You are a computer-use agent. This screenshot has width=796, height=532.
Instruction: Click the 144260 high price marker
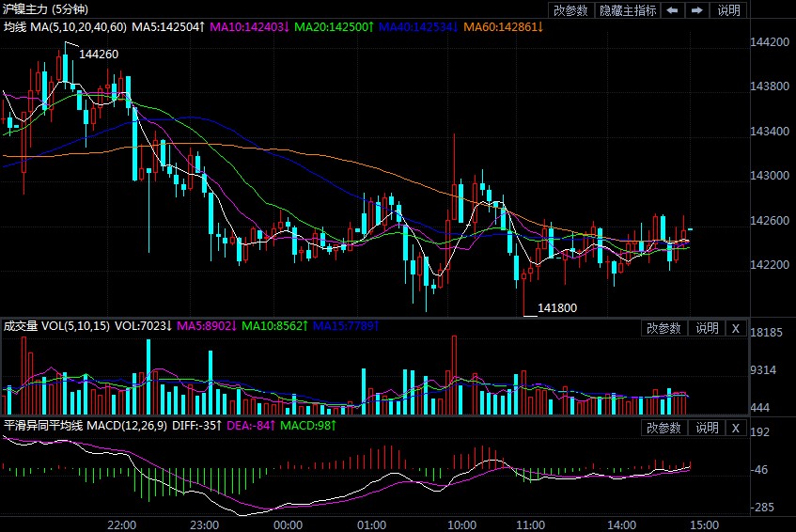[99, 55]
